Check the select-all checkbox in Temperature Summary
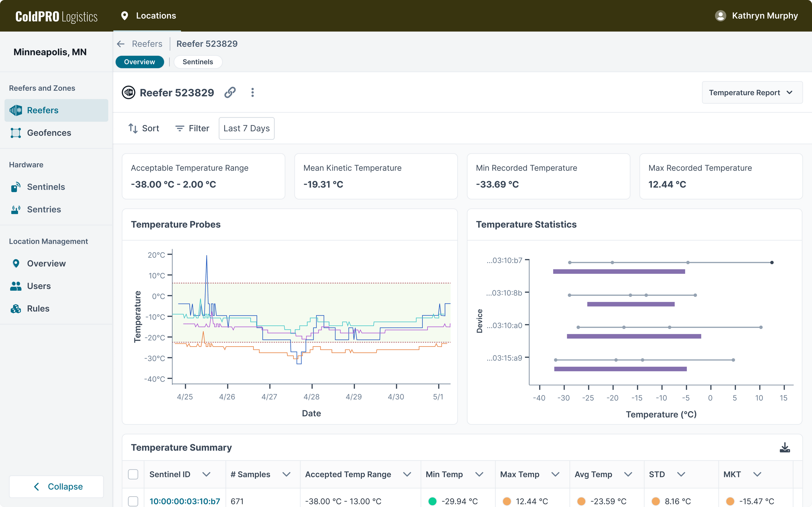Viewport: 812px width, 507px height. click(x=133, y=474)
